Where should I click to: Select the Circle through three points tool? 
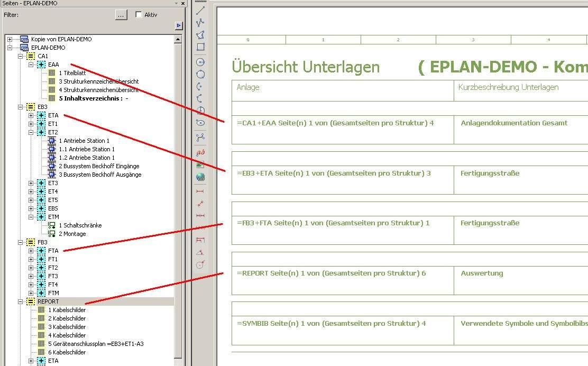[200, 74]
